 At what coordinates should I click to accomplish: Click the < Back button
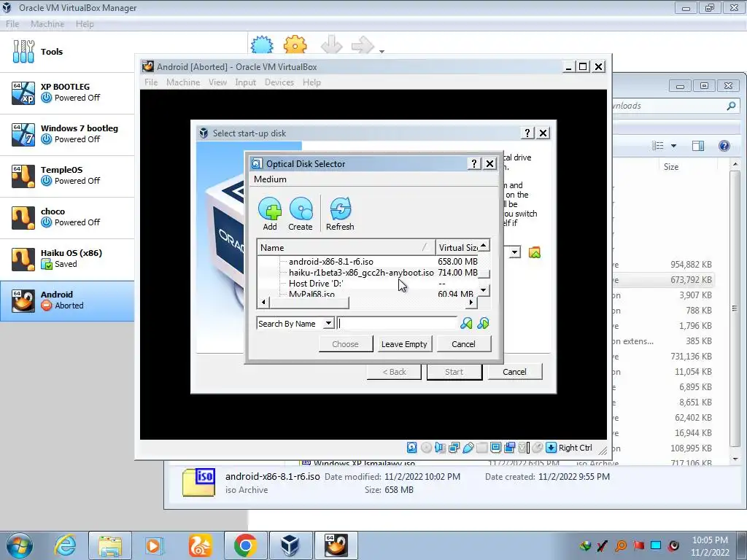pos(394,372)
